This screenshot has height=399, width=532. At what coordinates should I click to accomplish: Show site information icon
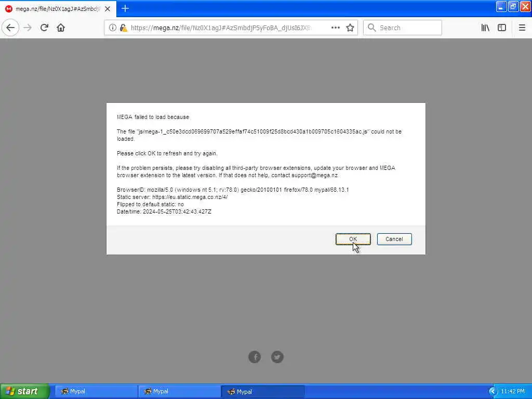(x=112, y=28)
